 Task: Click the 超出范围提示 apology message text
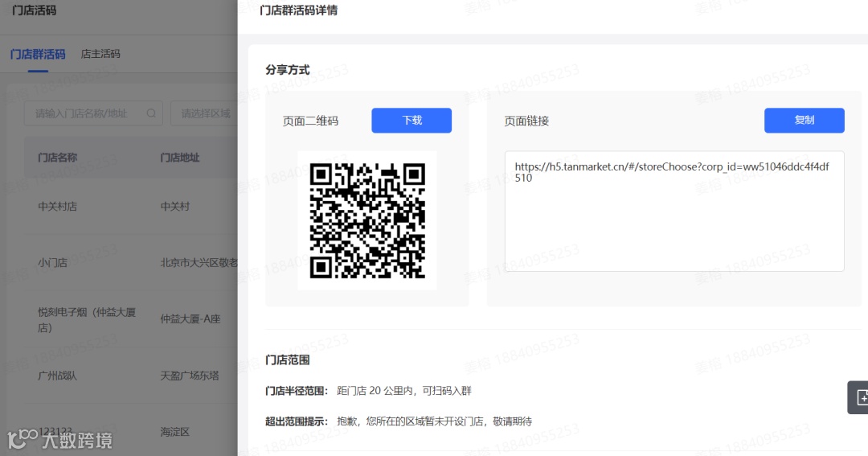click(435, 421)
